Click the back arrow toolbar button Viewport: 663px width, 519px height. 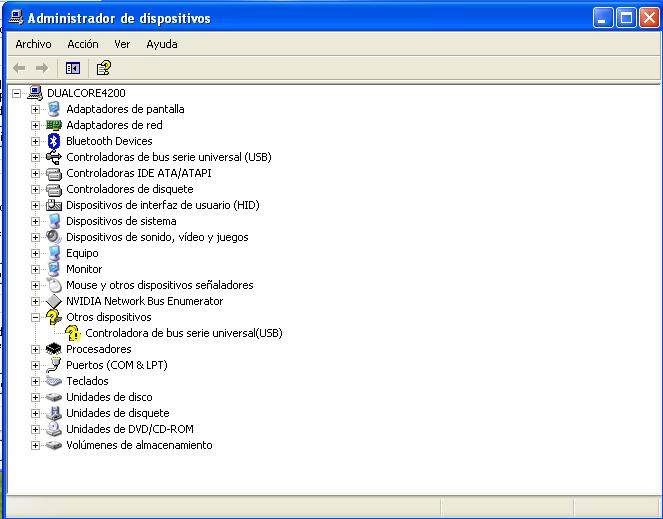[x=19, y=68]
